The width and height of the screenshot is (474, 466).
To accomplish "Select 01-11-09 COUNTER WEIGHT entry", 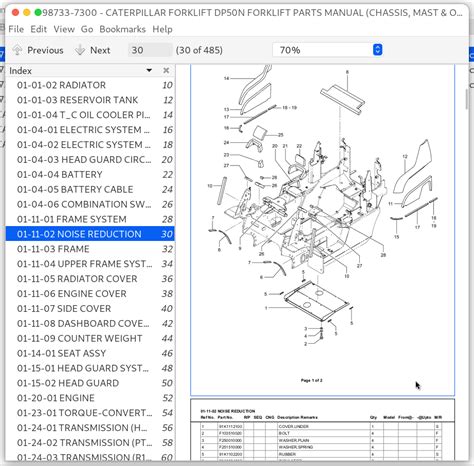I will (x=90, y=338).
